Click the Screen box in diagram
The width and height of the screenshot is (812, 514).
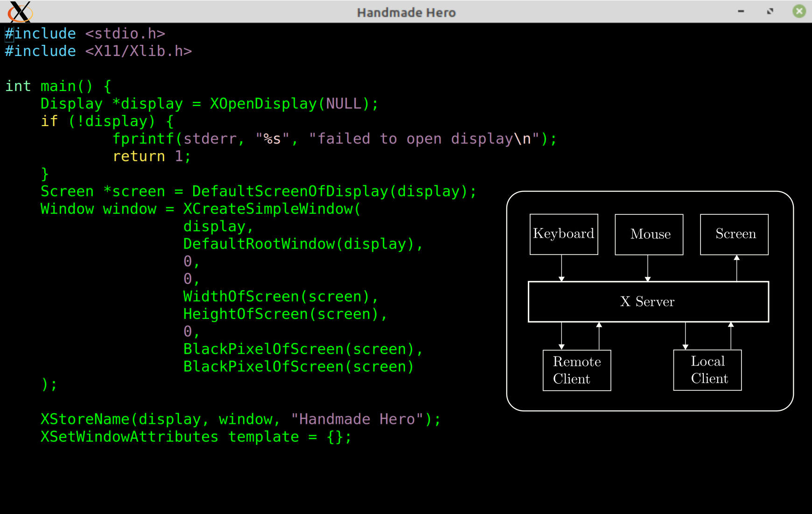click(735, 234)
